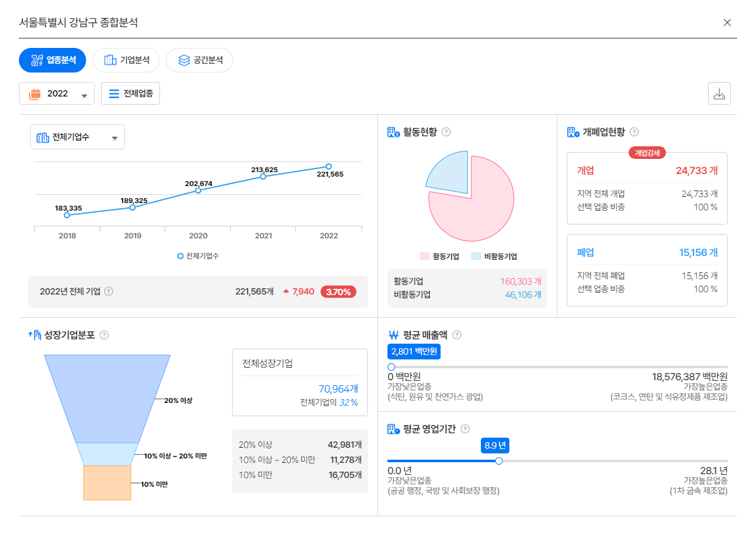Toggle 활동기업 pie legend item
The width and height of the screenshot is (756, 536).
pos(439,256)
